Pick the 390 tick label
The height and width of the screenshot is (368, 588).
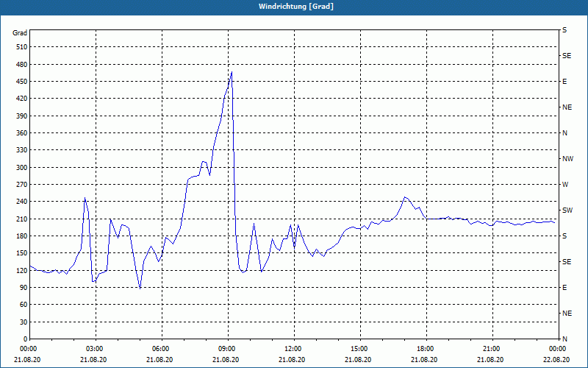point(22,116)
